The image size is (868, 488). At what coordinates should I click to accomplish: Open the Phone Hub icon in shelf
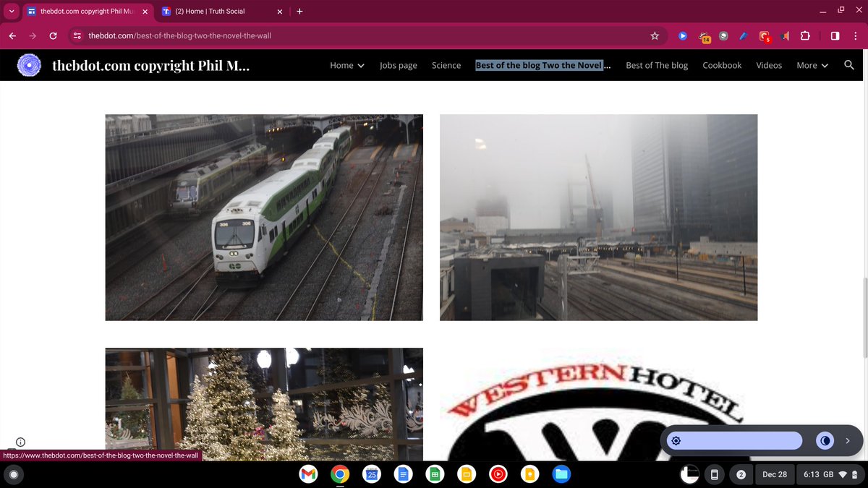coord(715,474)
